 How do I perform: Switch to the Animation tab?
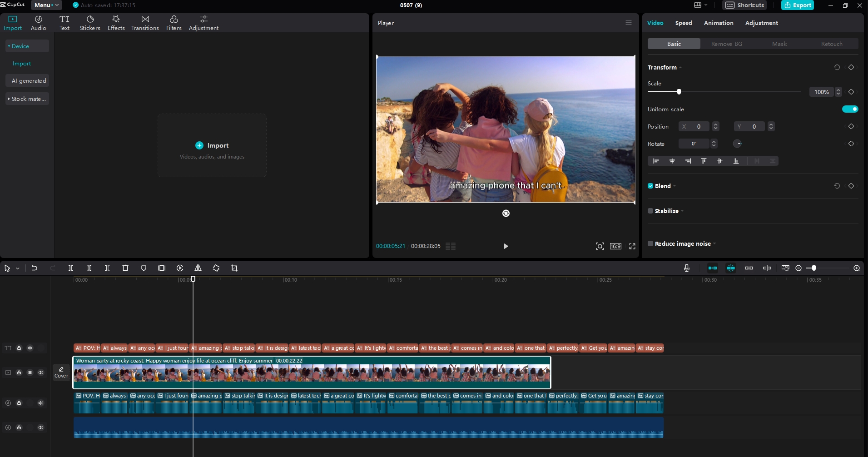[718, 23]
